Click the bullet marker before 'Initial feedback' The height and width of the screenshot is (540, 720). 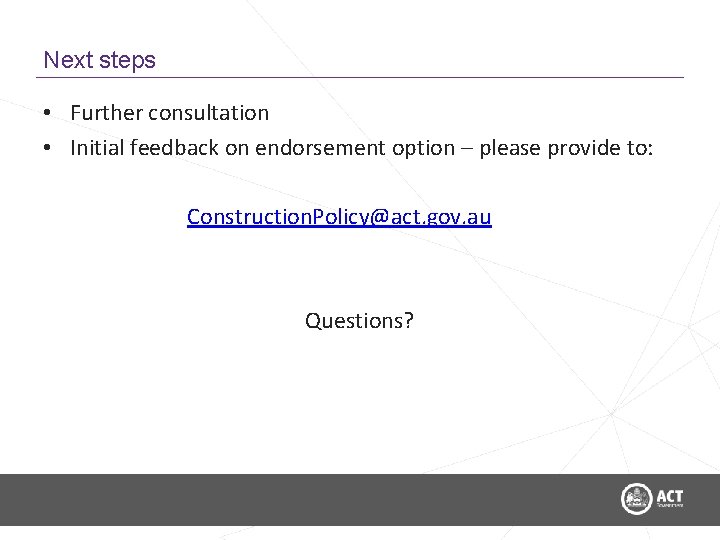(48, 148)
